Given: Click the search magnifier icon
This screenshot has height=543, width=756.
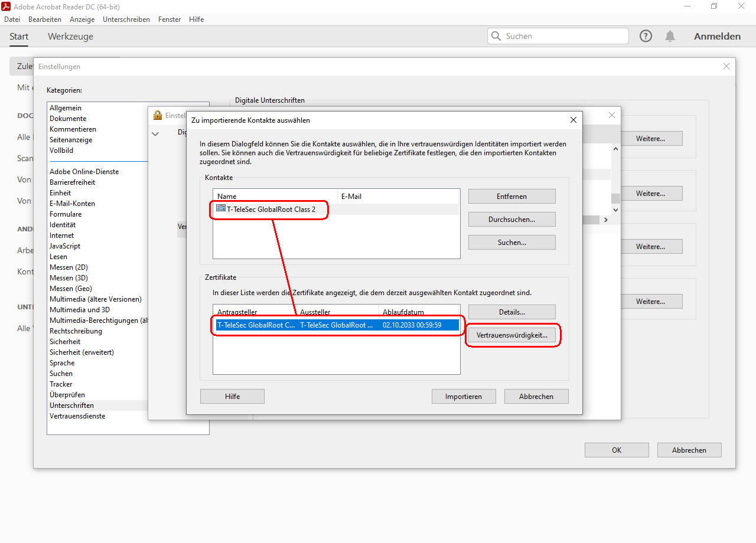Looking at the screenshot, I should click(496, 36).
